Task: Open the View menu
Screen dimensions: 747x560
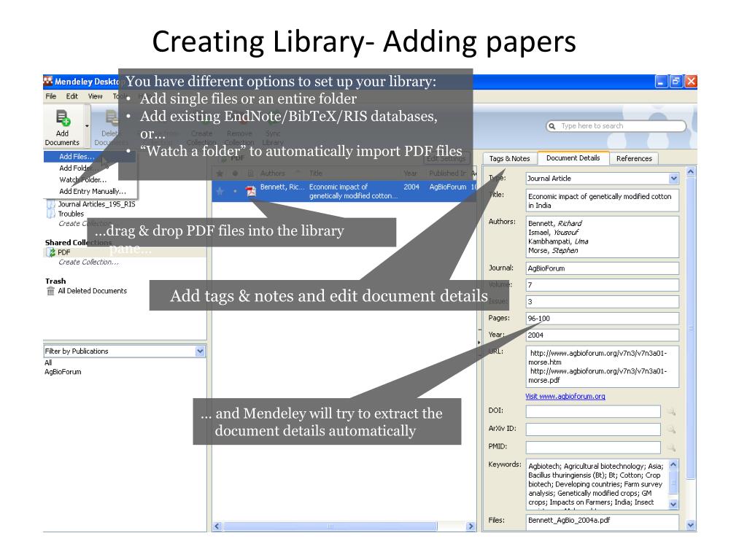Action: pyautogui.click(x=96, y=96)
